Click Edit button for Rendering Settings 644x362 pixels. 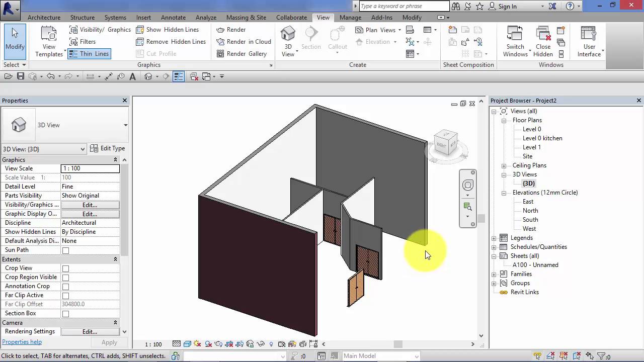[x=90, y=332]
